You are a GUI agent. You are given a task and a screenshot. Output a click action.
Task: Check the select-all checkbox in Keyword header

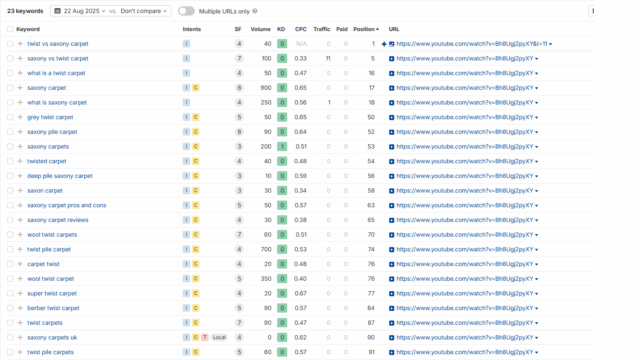point(10,29)
